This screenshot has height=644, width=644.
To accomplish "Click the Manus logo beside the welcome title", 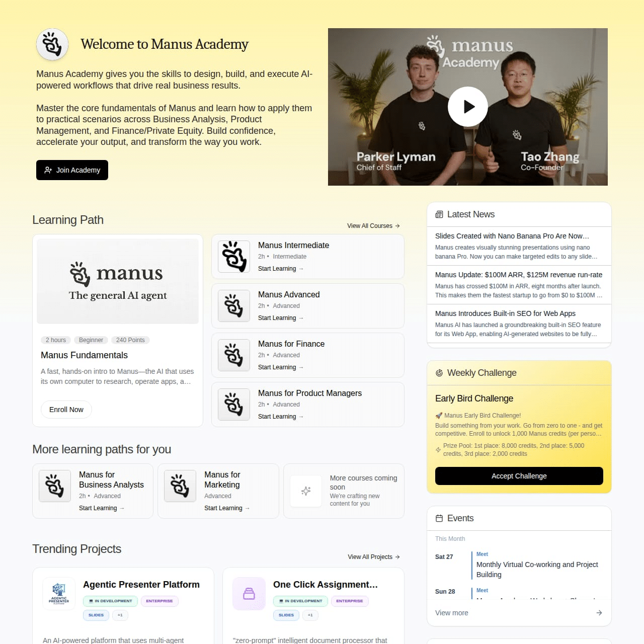I will (x=52, y=44).
